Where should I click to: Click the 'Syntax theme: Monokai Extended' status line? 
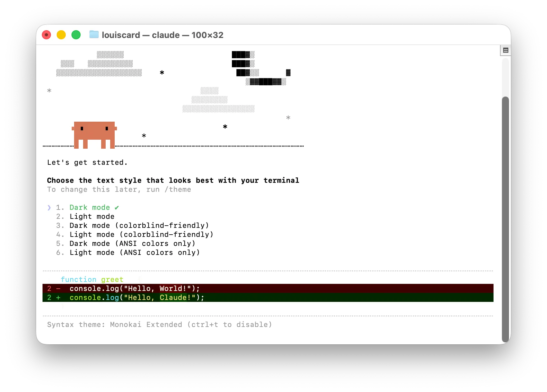pos(159,325)
